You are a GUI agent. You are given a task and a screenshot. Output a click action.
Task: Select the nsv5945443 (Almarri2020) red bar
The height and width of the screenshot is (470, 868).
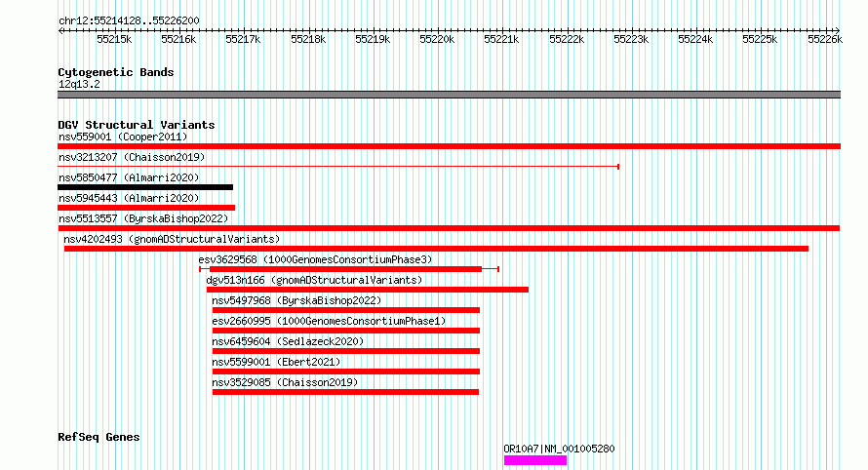[146, 208]
